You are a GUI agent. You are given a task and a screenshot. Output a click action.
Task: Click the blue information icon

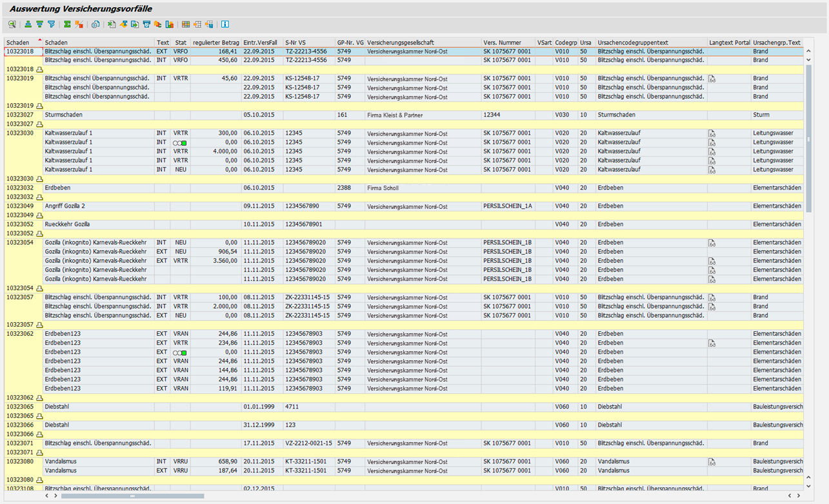pyautogui.click(x=225, y=24)
